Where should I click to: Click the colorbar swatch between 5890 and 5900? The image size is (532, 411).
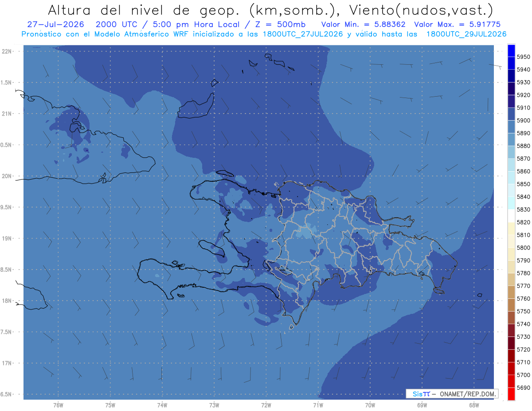511,127
